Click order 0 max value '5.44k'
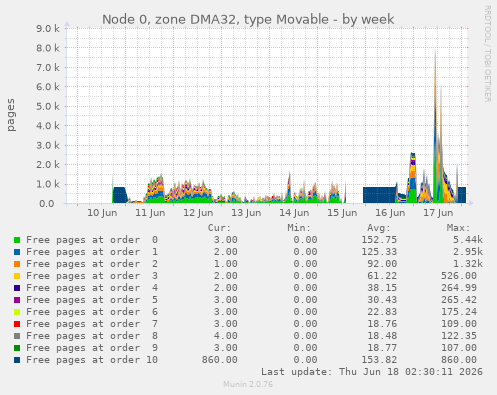 point(468,240)
